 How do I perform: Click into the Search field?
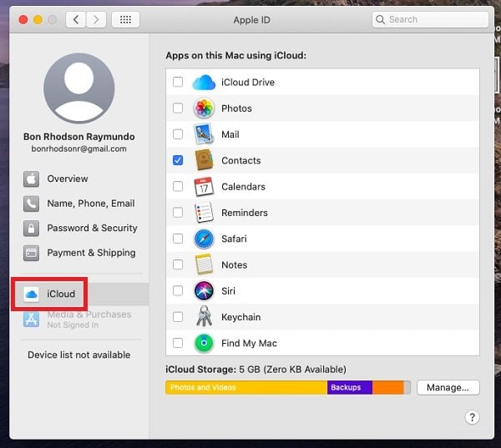430,19
